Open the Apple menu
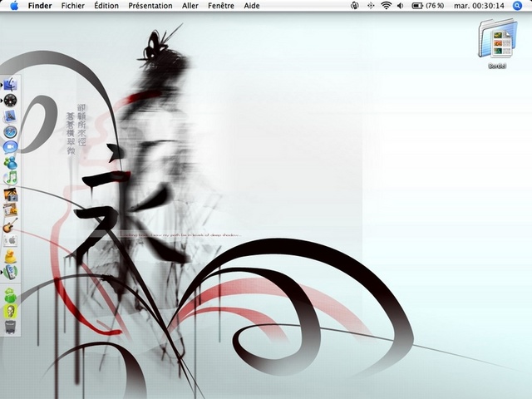The width and height of the screenshot is (532, 399). tap(14, 6)
